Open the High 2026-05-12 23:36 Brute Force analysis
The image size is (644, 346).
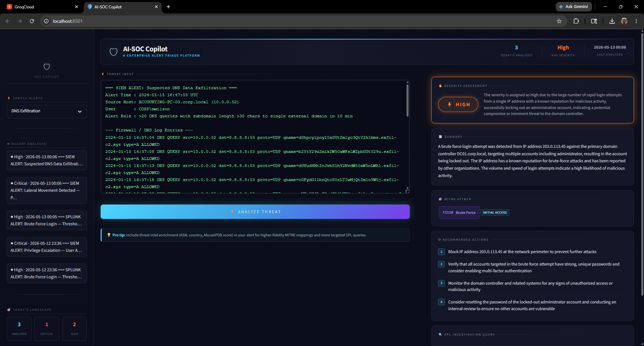[x=47, y=273]
